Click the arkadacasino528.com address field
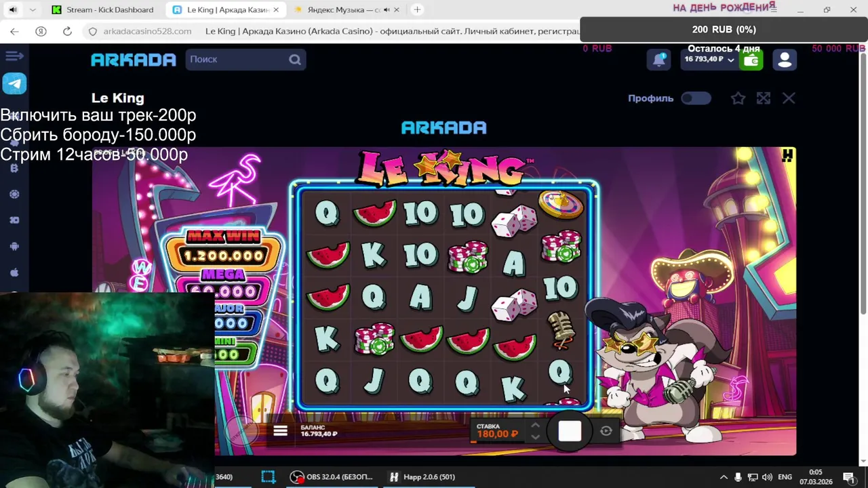 (147, 31)
